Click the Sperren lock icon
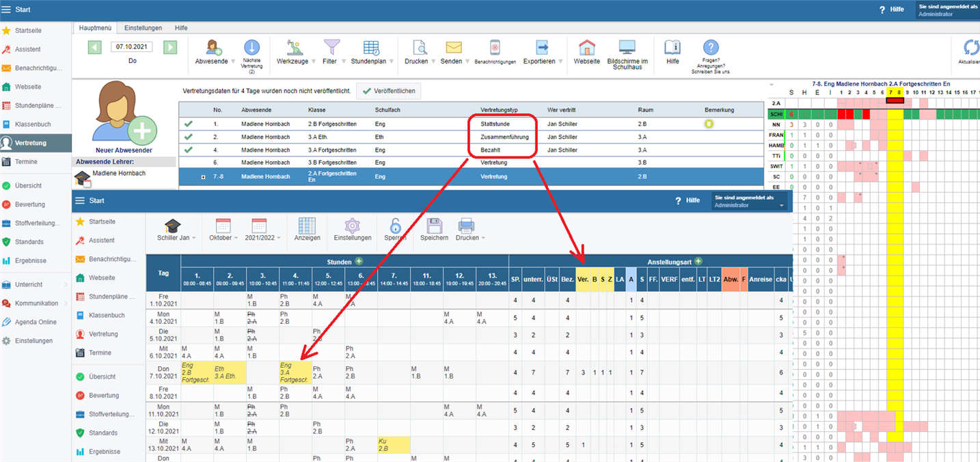 click(396, 226)
